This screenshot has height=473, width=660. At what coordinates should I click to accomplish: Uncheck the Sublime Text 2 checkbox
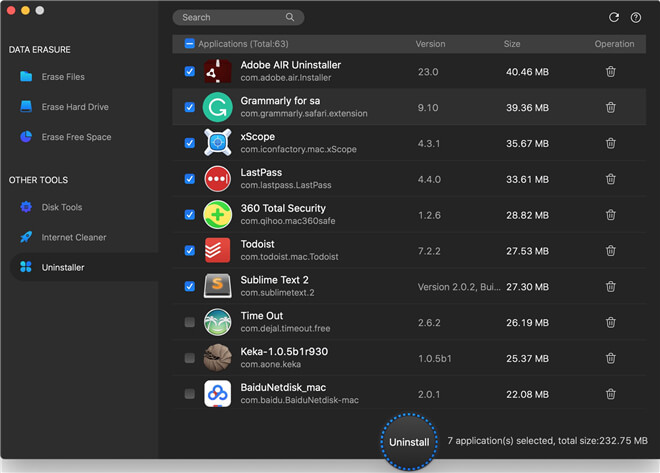click(189, 286)
